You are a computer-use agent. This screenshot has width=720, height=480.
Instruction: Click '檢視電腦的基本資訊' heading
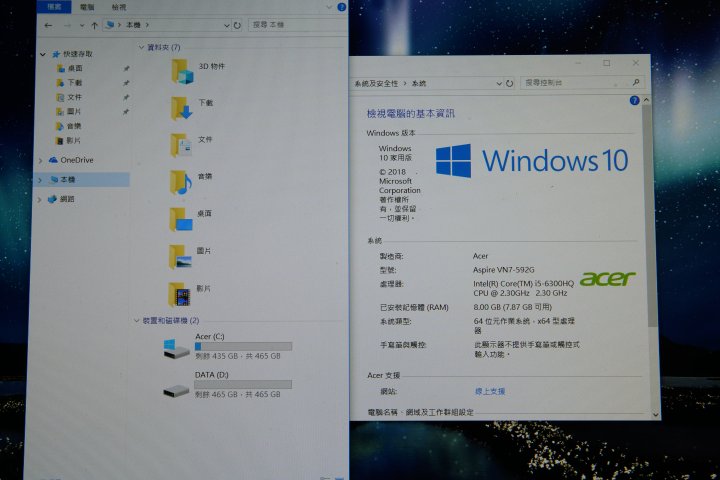pyautogui.click(x=411, y=113)
